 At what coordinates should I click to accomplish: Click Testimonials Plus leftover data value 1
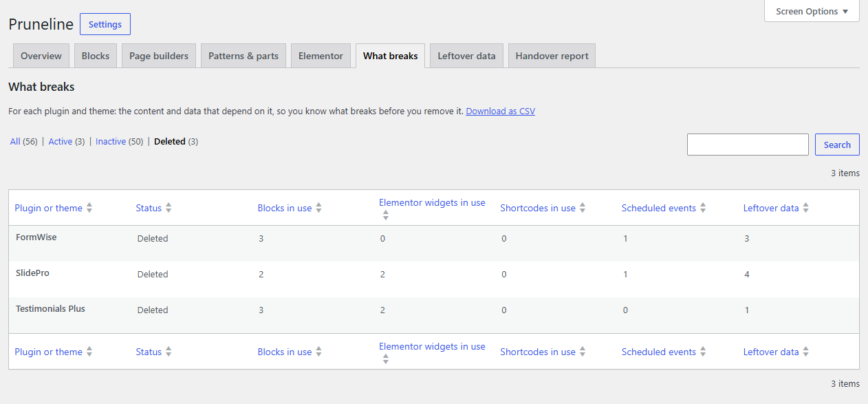[747, 310]
